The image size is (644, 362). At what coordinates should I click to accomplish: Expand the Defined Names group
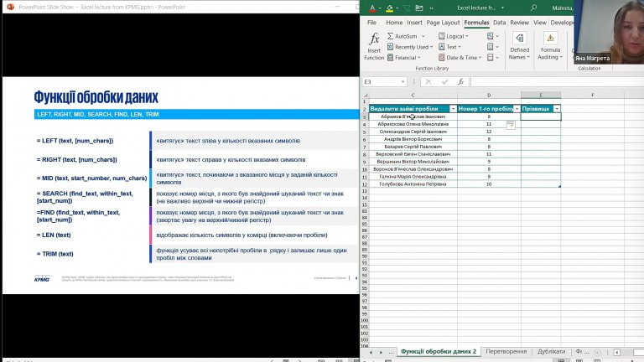pyautogui.click(x=519, y=46)
